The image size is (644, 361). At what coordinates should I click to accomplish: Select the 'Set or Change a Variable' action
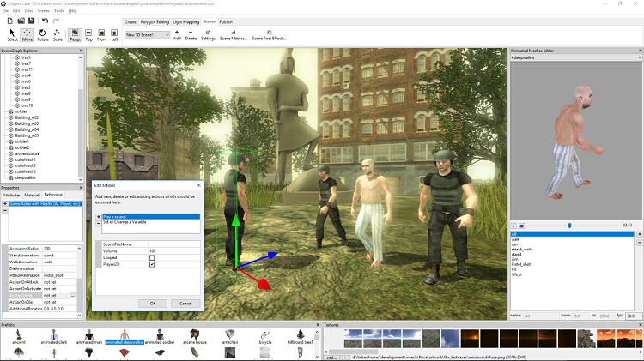click(125, 222)
